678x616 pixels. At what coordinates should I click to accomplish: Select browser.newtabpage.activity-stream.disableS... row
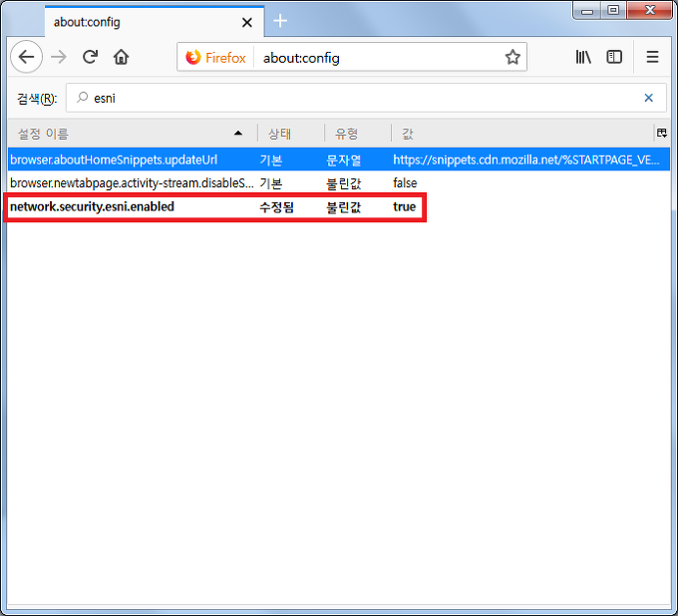click(x=339, y=183)
